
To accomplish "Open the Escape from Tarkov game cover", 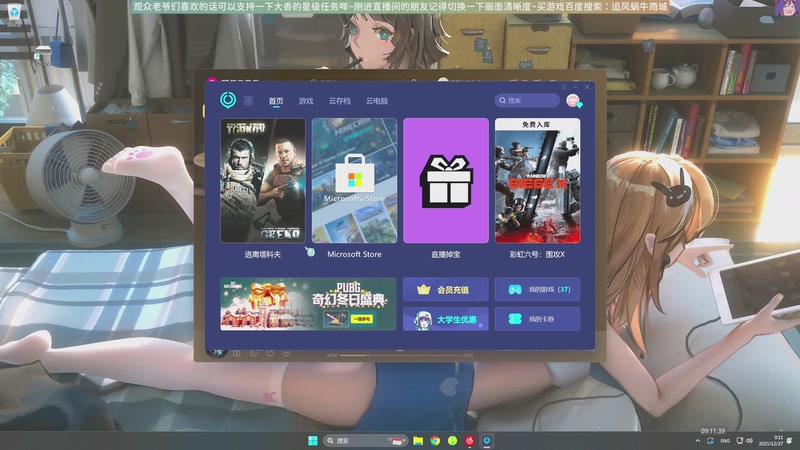I will (x=263, y=181).
